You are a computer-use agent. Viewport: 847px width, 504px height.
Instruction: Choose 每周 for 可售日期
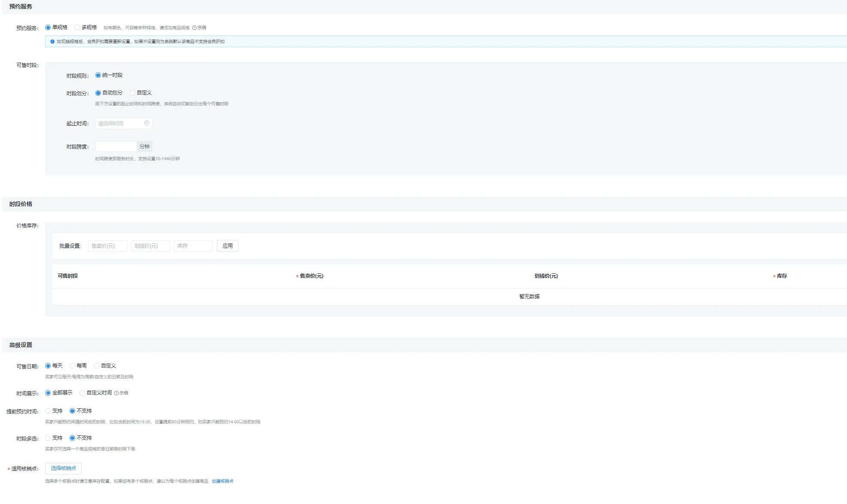coord(72,366)
